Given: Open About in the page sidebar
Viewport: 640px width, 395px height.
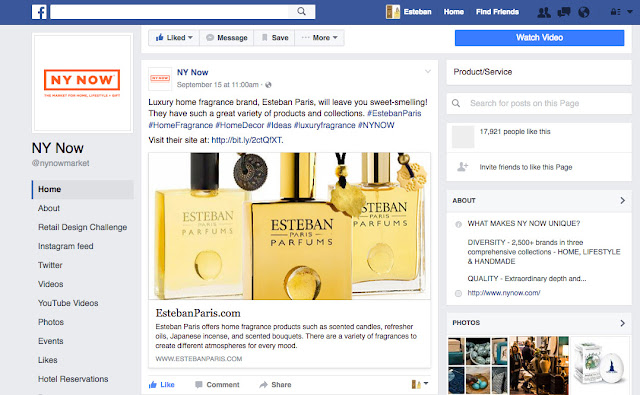Looking at the screenshot, I should [x=49, y=208].
